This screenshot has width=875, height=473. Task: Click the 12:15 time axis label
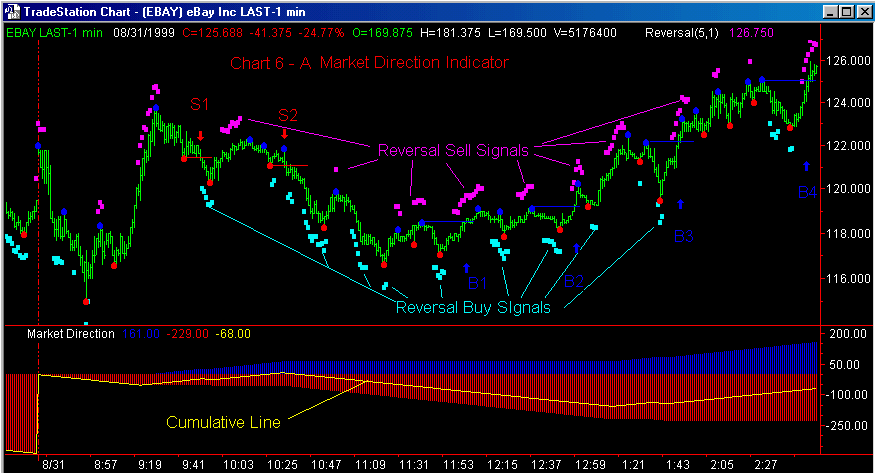click(x=502, y=465)
